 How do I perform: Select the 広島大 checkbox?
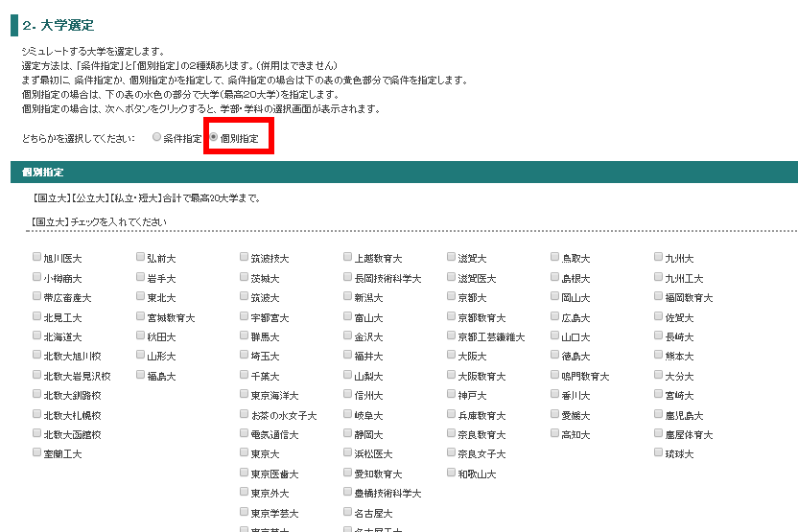pyautogui.click(x=555, y=315)
